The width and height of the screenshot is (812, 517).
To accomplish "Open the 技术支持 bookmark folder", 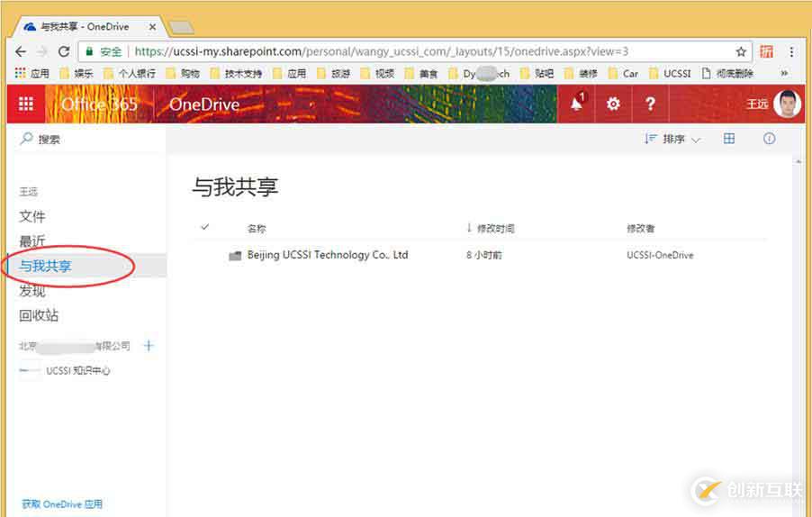I will [x=236, y=74].
